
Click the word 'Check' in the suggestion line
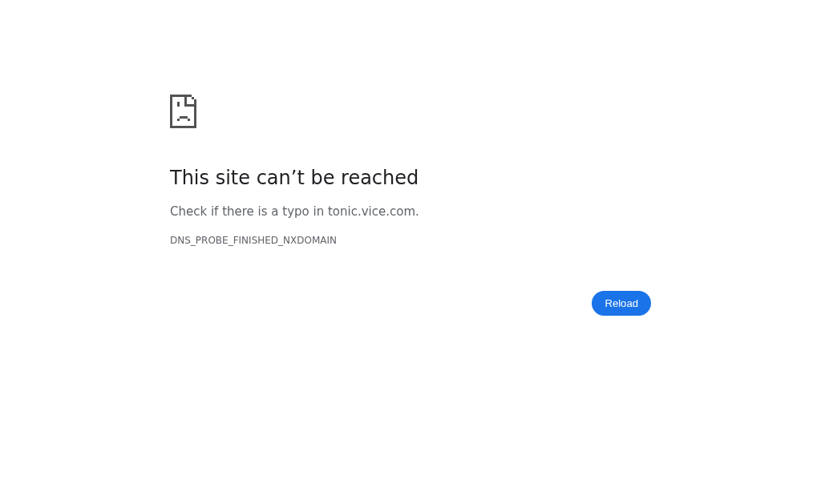188,212
